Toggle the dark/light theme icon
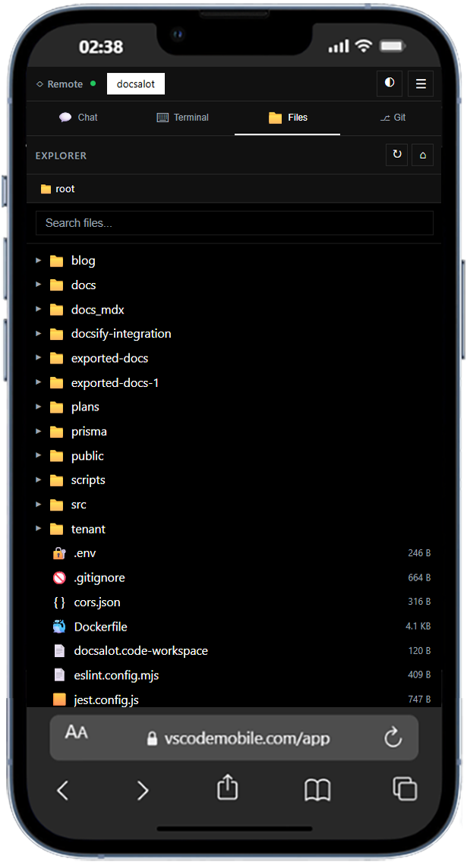The height and width of the screenshot is (868, 467). coord(390,83)
